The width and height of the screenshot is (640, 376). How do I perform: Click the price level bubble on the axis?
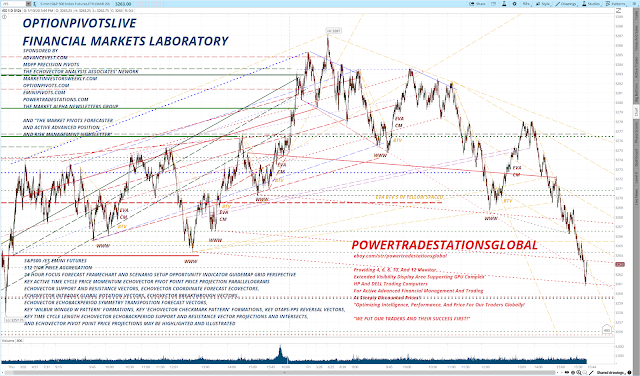(x=620, y=265)
